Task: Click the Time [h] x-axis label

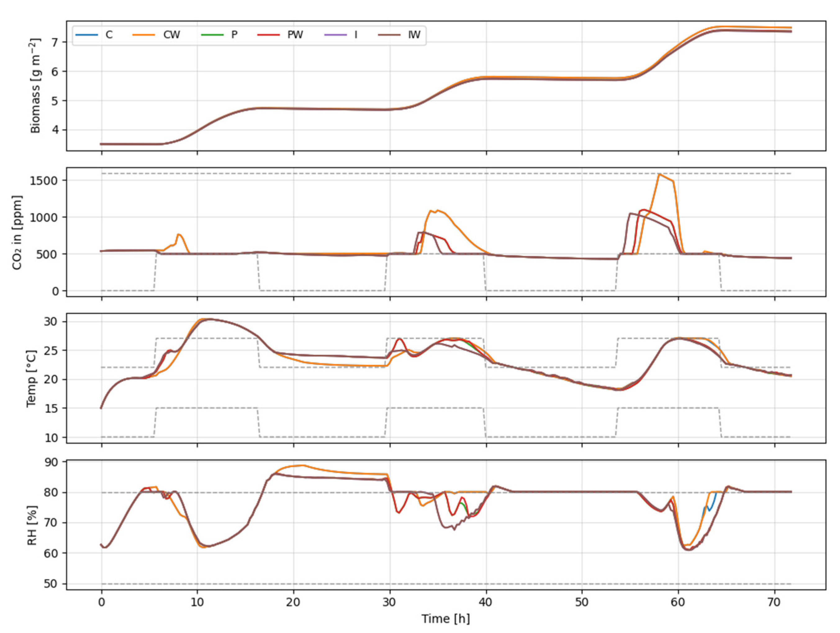Action: coord(445,619)
